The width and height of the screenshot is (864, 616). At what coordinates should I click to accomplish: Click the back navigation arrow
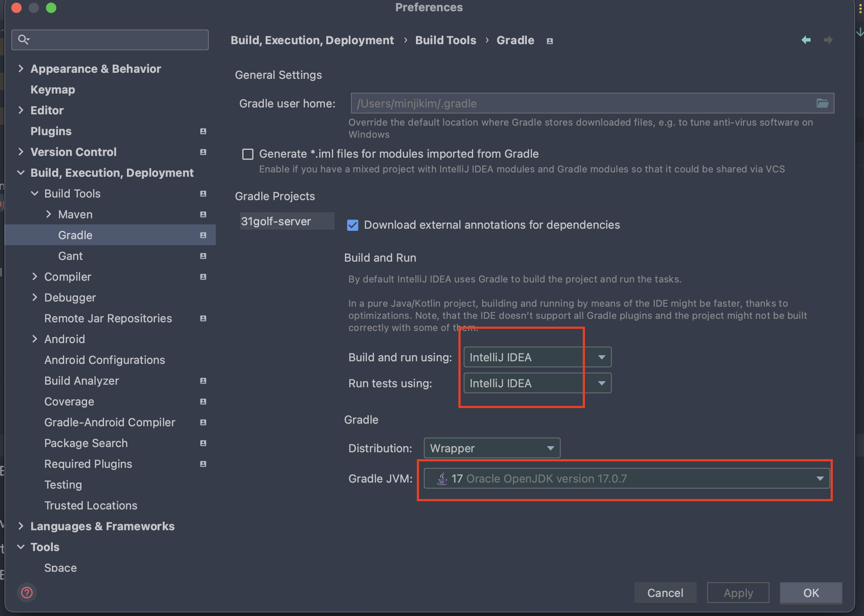click(x=806, y=40)
